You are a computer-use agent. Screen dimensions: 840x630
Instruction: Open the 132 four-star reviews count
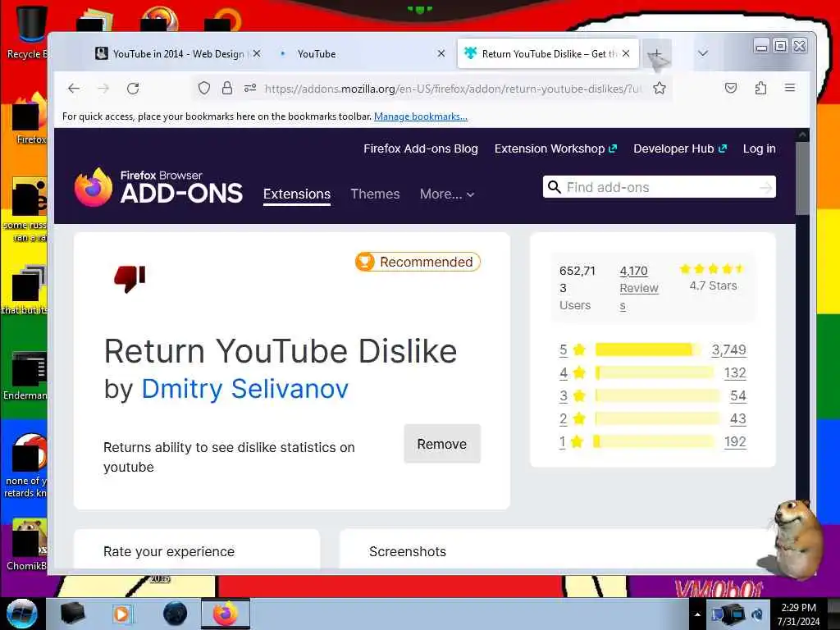[735, 373]
